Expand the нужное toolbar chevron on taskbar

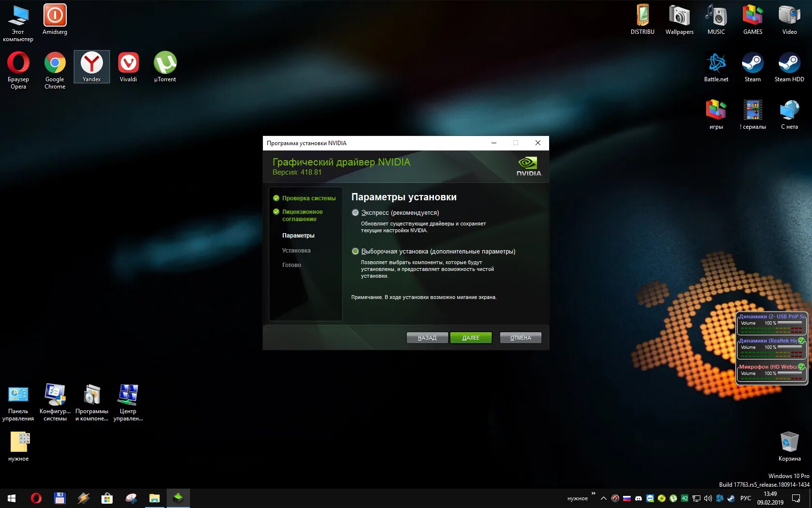coord(594,493)
